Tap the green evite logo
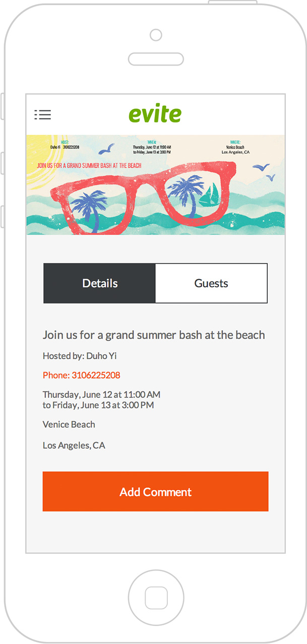The width and height of the screenshot is (307, 644). pyautogui.click(x=155, y=114)
